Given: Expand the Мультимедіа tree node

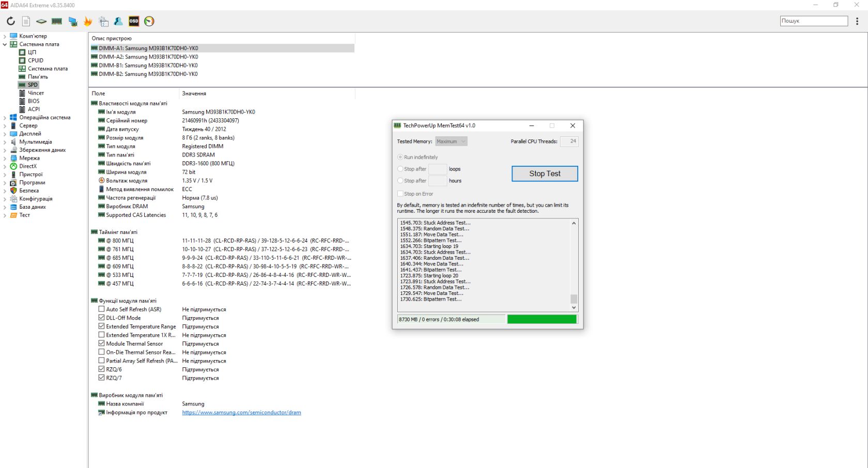Looking at the screenshot, I should coord(5,142).
